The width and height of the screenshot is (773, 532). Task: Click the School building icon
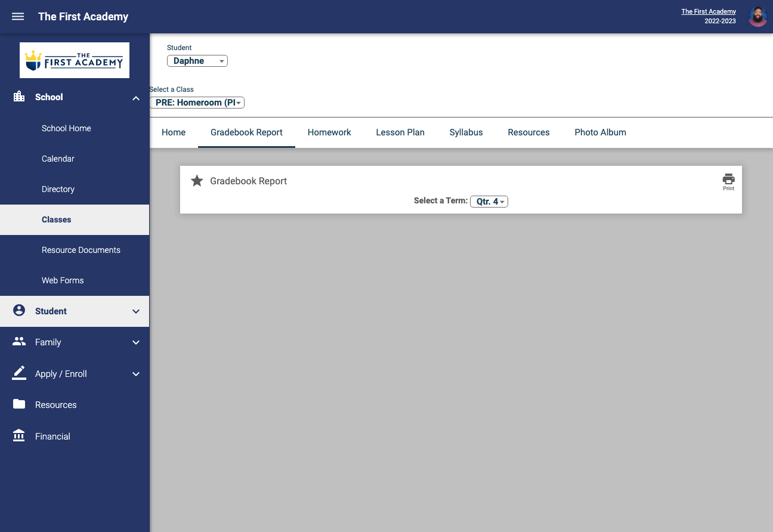19,97
